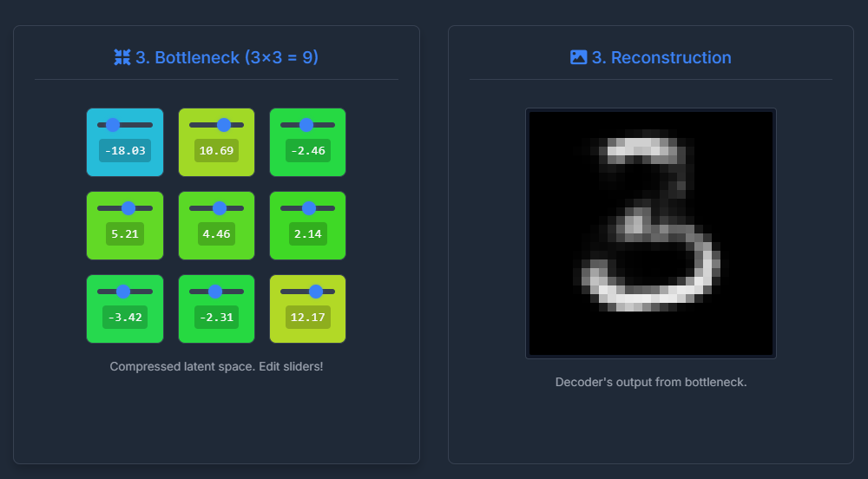Screen dimensions: 868x479
Task: Click the compress icon beside Bottleneck heading
Action: (x=122, y=57)
